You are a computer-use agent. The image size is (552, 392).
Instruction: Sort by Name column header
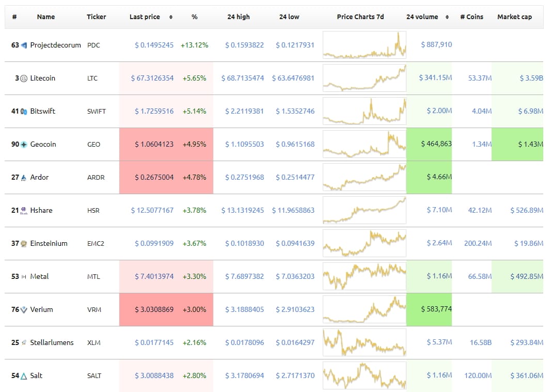[x=46, y=17]
